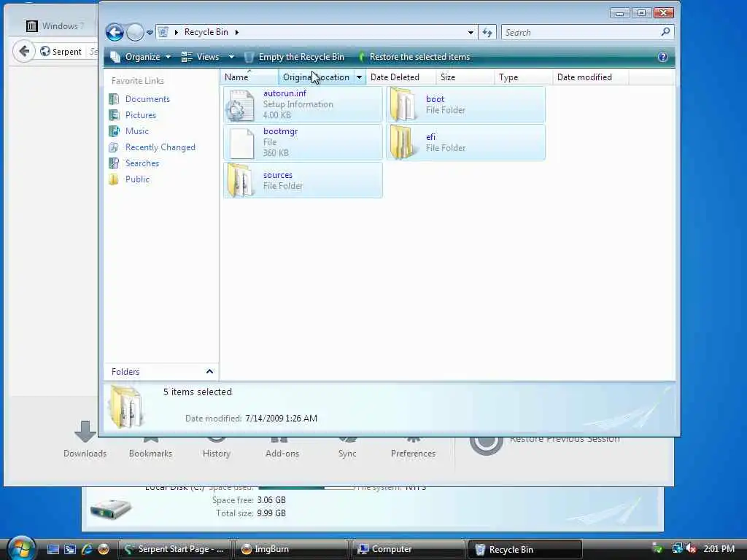Open Public favorite link

pos(137,179)
